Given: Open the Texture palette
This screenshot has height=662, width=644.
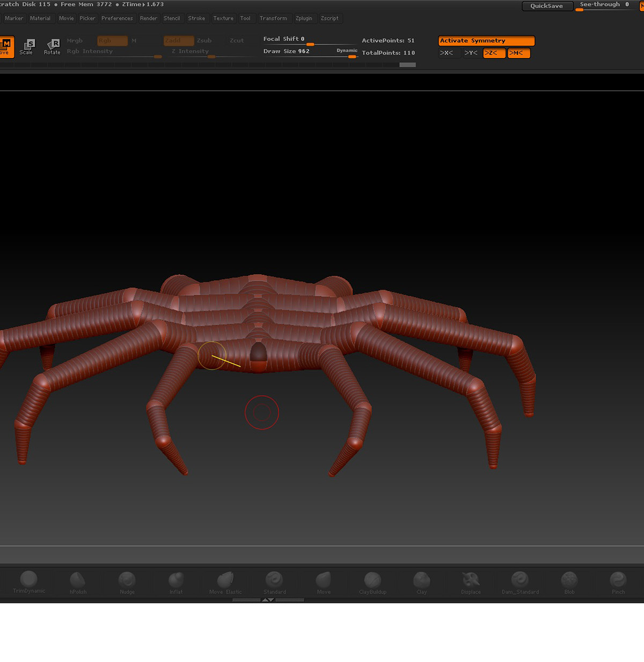Looking at the screenshot, I should (x=223, y=18).
